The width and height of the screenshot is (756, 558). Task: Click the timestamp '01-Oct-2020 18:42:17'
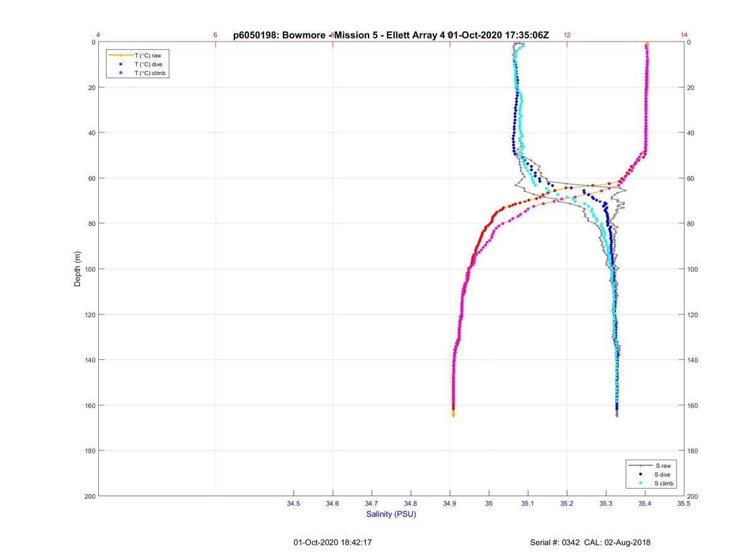click(x=333, y=542)
